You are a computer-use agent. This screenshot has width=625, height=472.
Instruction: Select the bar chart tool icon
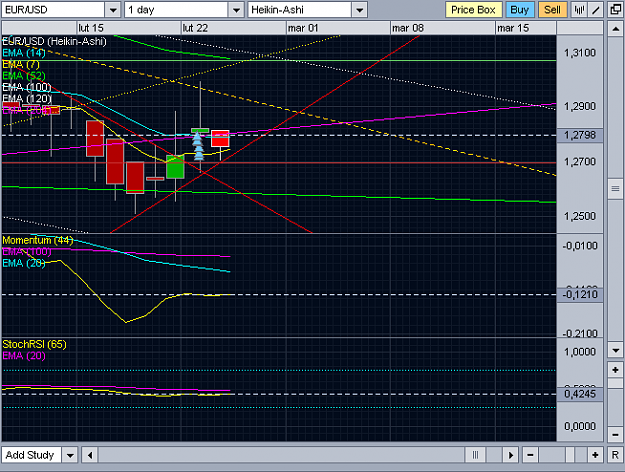coord(579,10)
